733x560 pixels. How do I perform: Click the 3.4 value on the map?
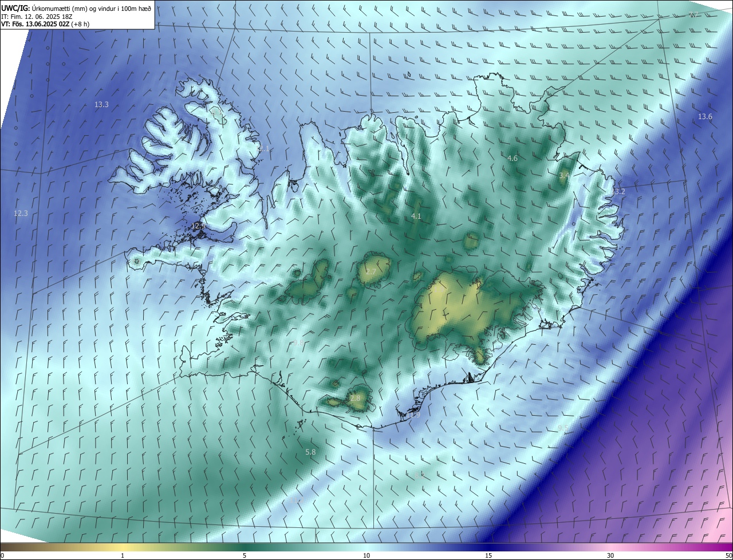pos(564,175)
